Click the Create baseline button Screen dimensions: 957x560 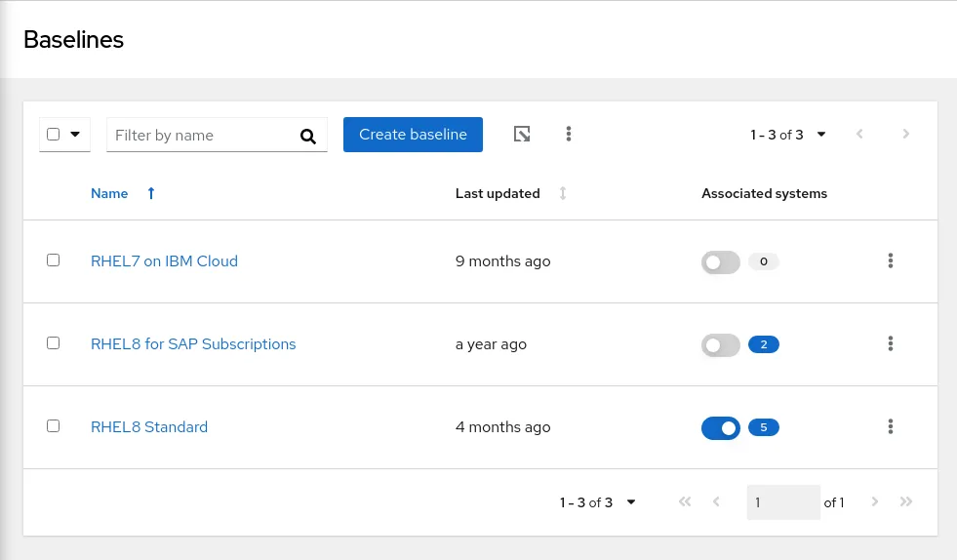tap(413, 135)
